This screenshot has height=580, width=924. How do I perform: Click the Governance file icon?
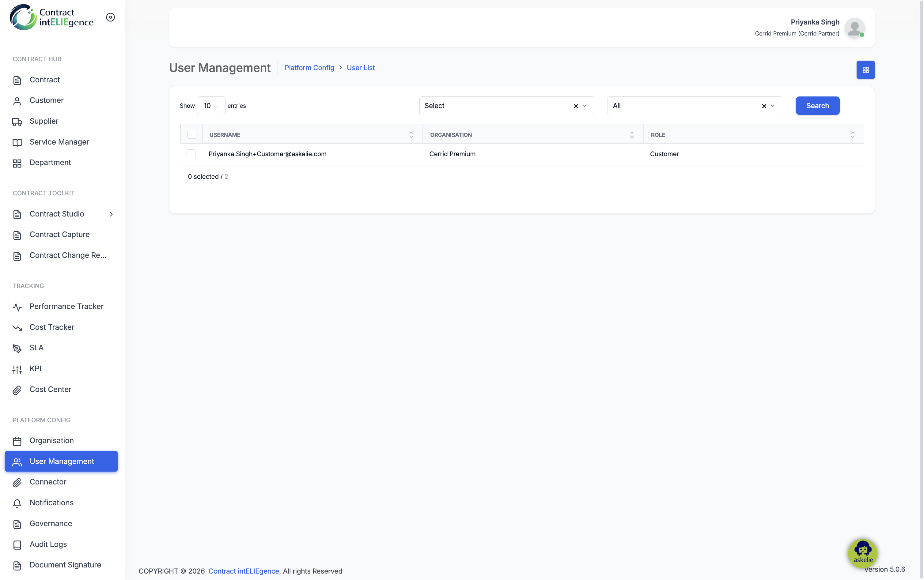coord(17,524)
